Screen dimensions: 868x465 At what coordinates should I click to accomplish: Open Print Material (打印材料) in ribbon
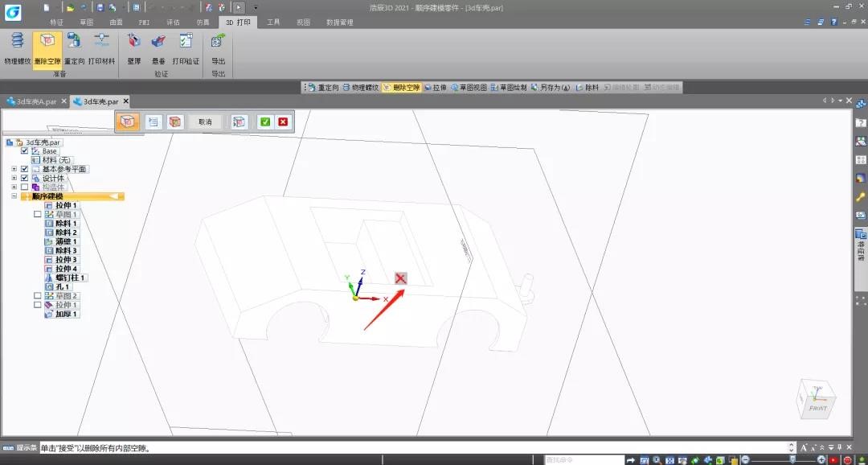[x=101, y=42]
